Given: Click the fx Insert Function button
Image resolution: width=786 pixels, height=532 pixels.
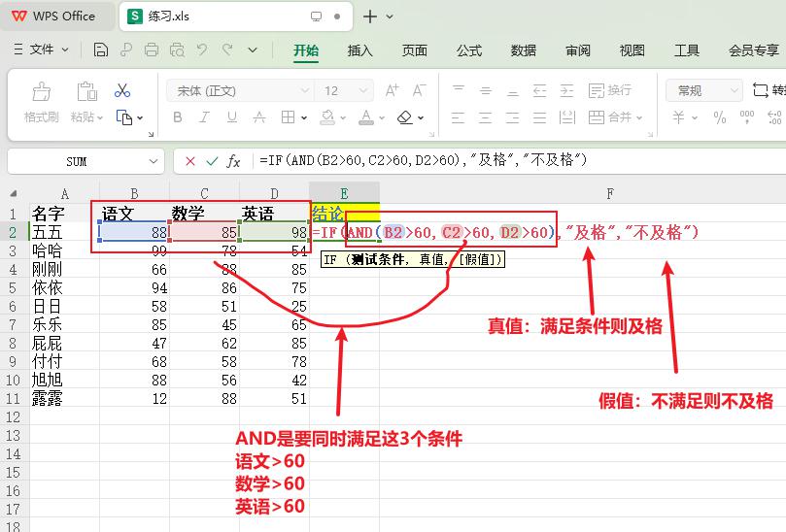Looking at the screenshot, I should tap(233, 161).
